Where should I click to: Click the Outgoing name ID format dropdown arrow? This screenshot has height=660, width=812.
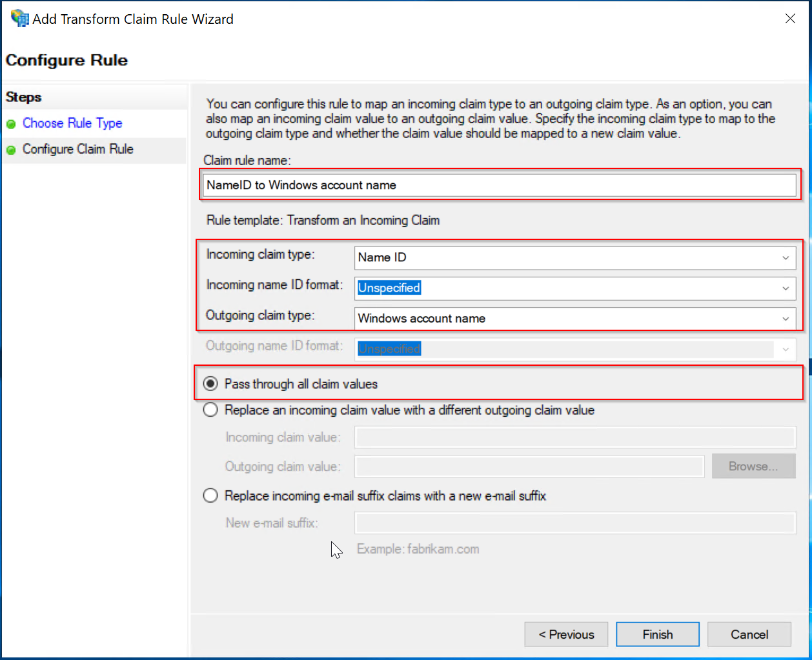click(786, 349)
